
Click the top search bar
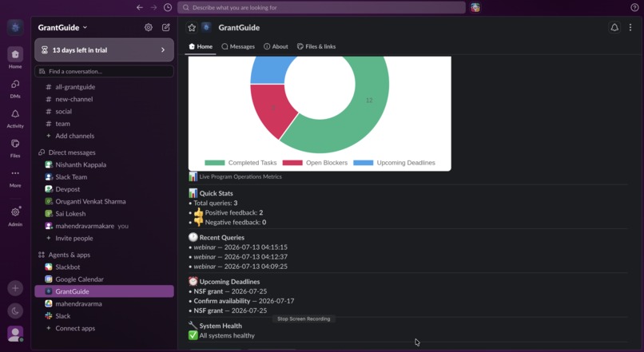(321, 7)
